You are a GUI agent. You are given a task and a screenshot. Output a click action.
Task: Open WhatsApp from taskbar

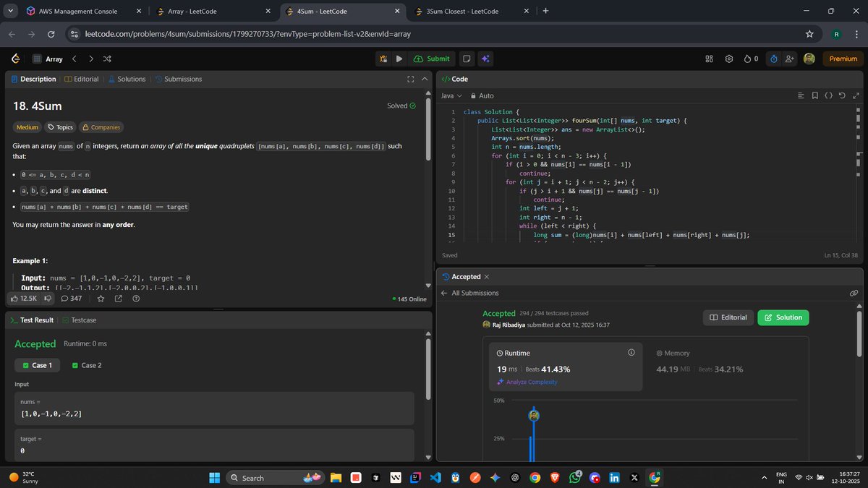click(575, 477)
